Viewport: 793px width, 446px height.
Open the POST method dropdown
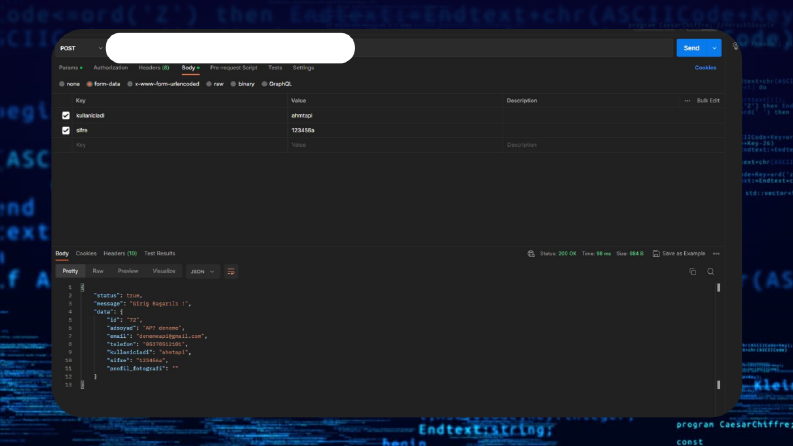(81, 48)
